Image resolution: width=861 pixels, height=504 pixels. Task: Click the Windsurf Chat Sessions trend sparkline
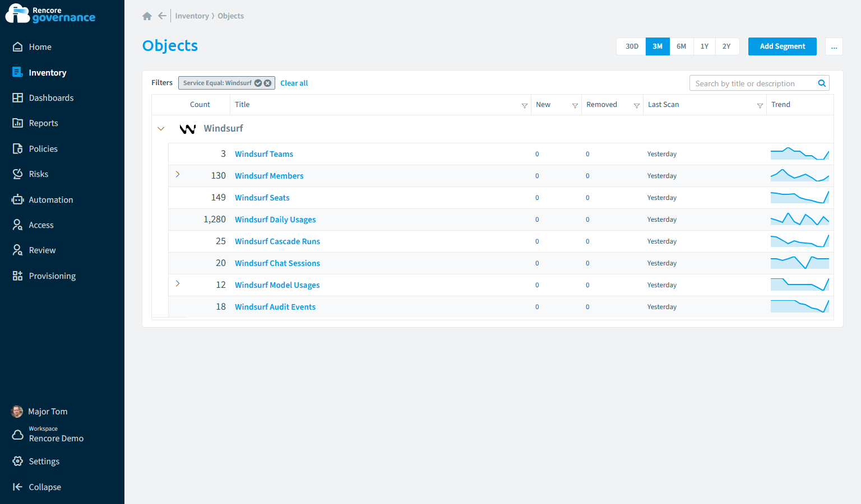click(800, 263)
